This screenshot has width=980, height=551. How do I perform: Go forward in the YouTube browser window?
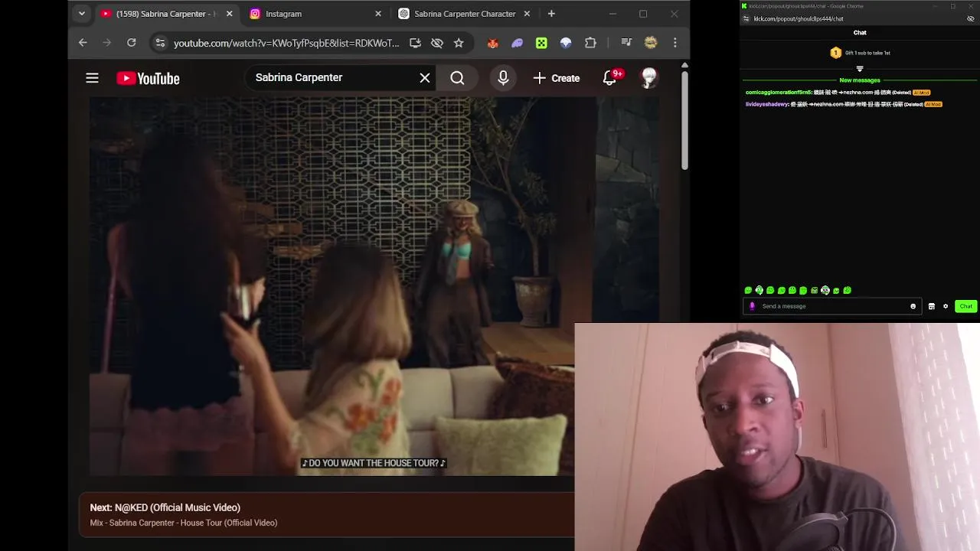[x=107, y=43]
